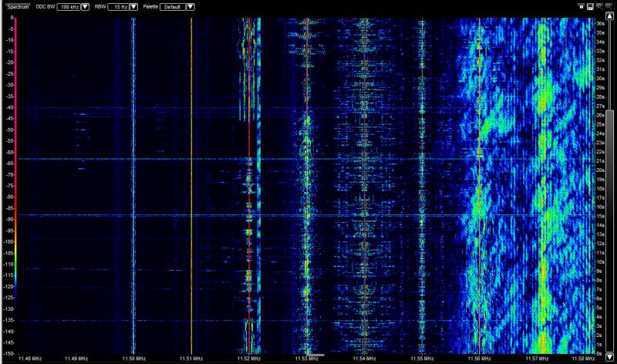Click the 36s time axis label
Viewport: 617px width, 364px height.
pos(600,24)
